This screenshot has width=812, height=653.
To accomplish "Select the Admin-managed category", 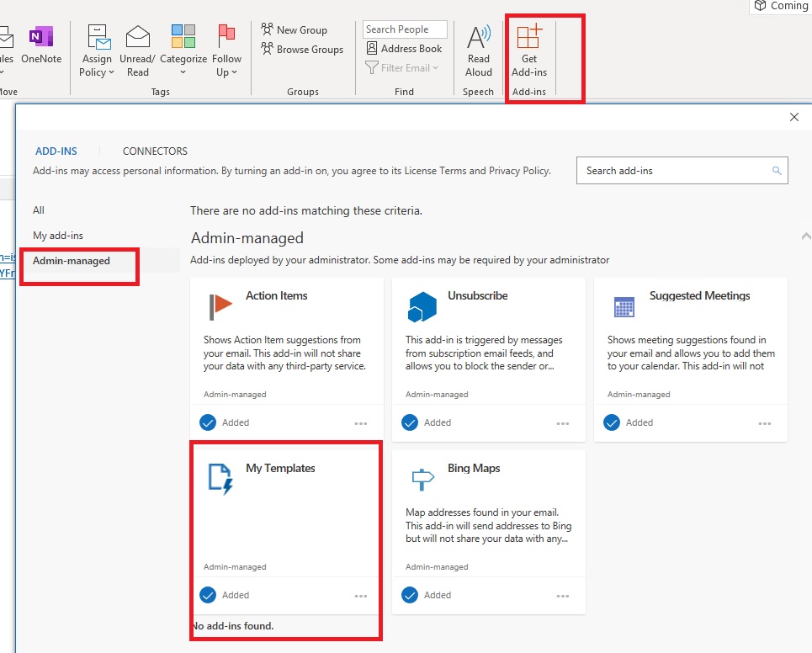I will click(72, 261).
